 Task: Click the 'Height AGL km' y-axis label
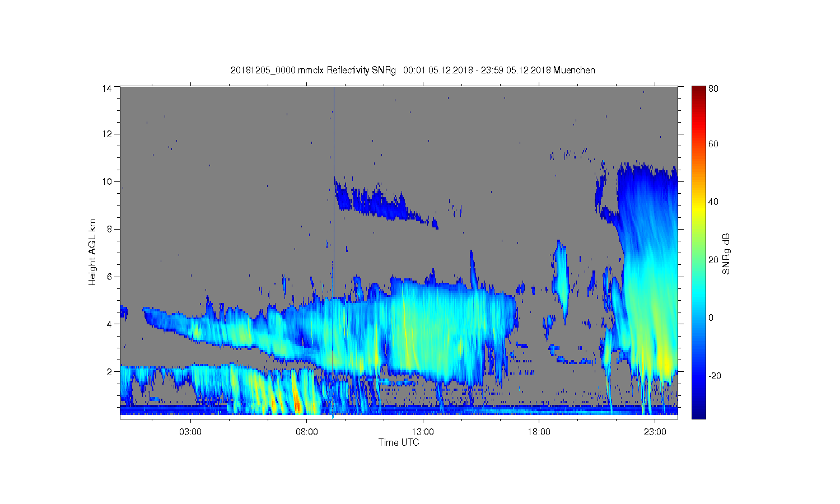(x=92, y=252)
